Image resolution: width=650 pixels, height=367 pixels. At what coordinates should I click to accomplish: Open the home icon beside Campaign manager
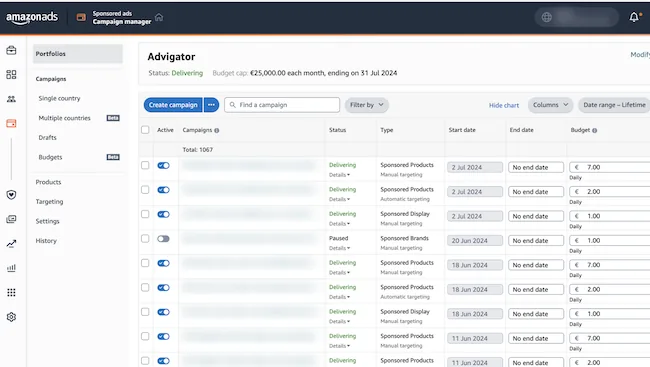coord(159,17)
